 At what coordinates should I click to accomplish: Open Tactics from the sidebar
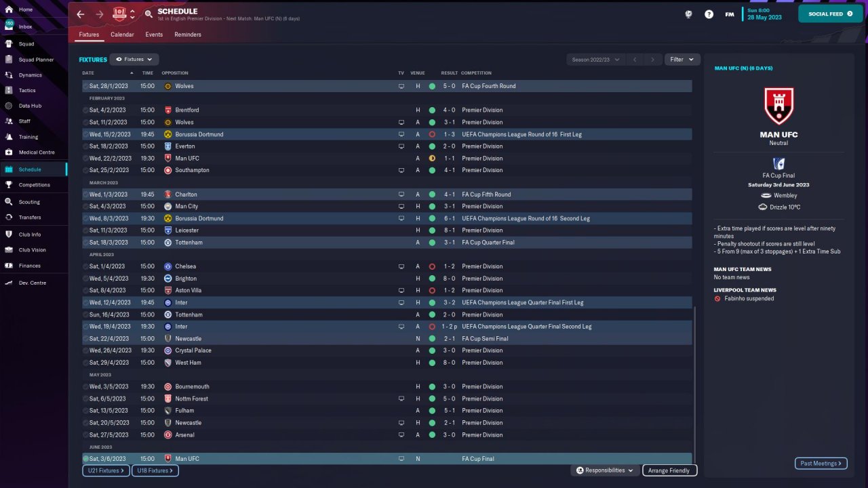pyautogui.click(x=27, y=91)
